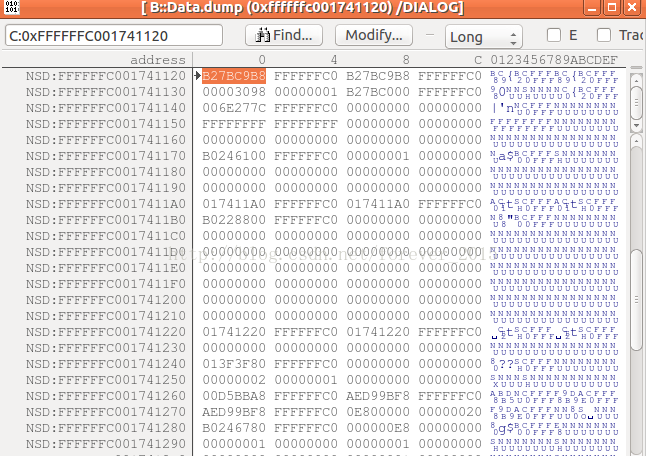Screen dimensions: 646x456
Task: Select address row NSD:FFFFFFC0017411E0
Action: point(106,268)
